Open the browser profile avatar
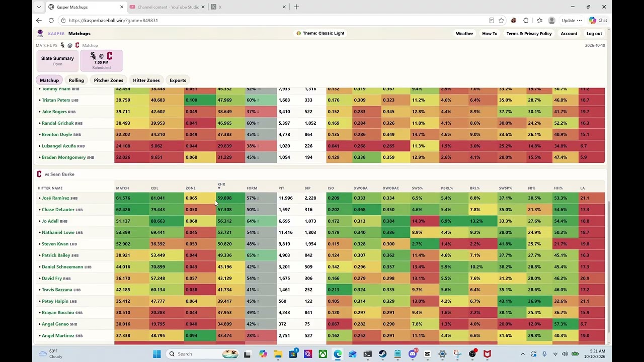This screenshot has height=362, width=644. pyautogui.click(x=552, y=21)
